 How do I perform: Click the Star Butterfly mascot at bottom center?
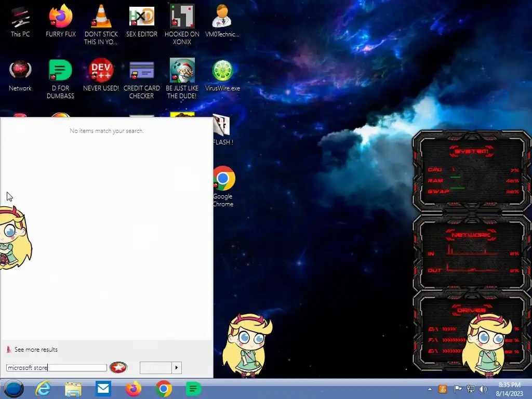pyautogui.click(x=248, y=345)
